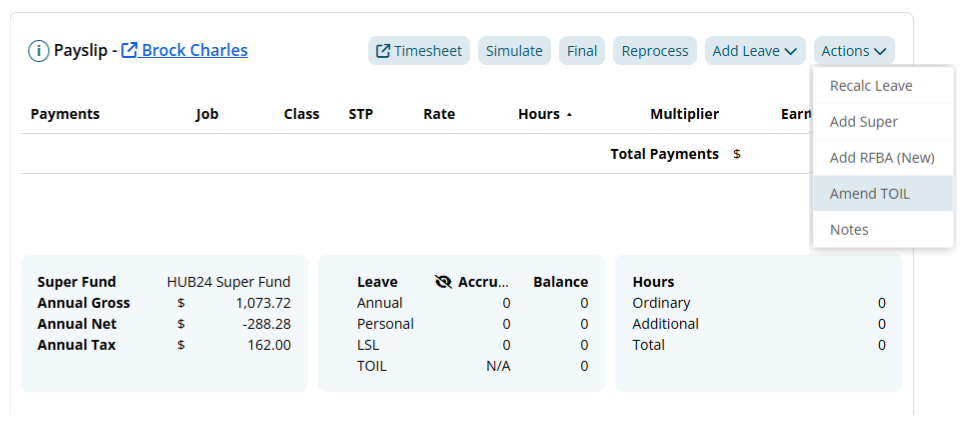Open Notes from the Actions menu

pos(849,230)
